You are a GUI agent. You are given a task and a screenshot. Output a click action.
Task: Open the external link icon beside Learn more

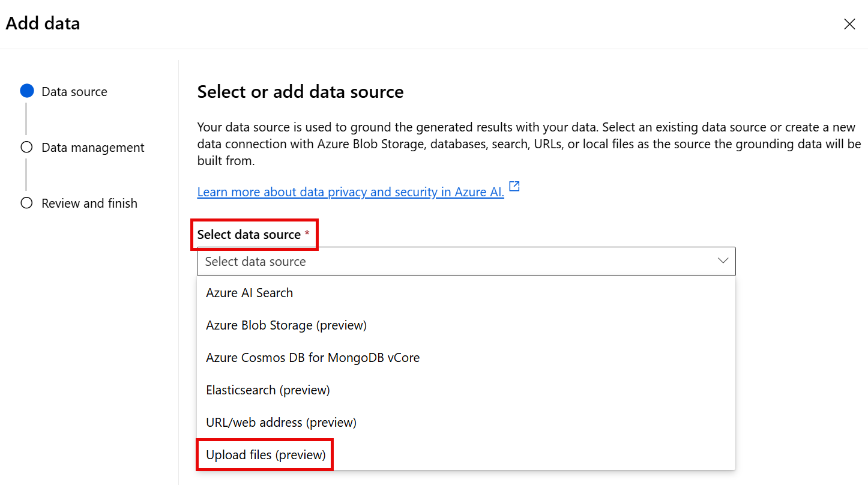coord(514,187)
